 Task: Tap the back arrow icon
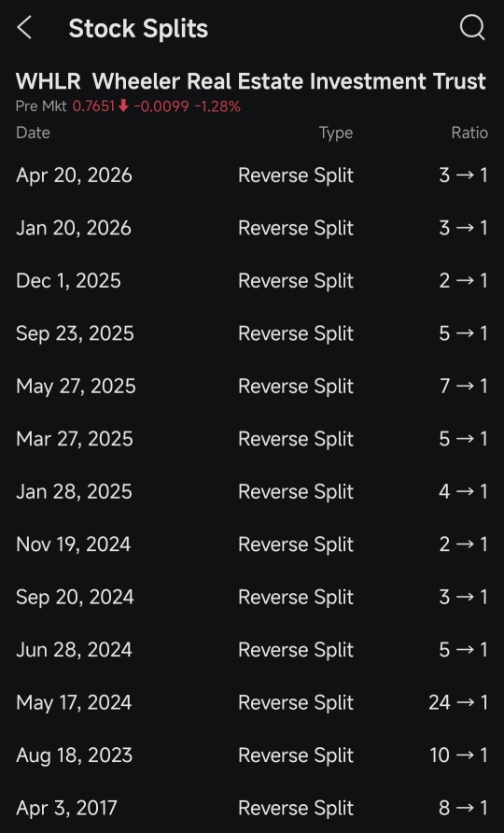(24, 28)
